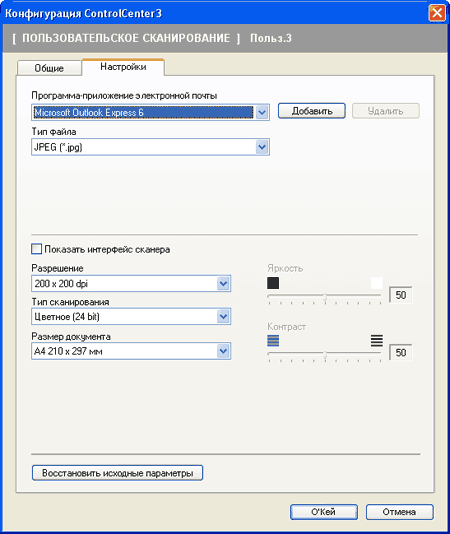Click the dark brightness icon
The width and height of the screenshot is (450, 534).
click(273, 283)
